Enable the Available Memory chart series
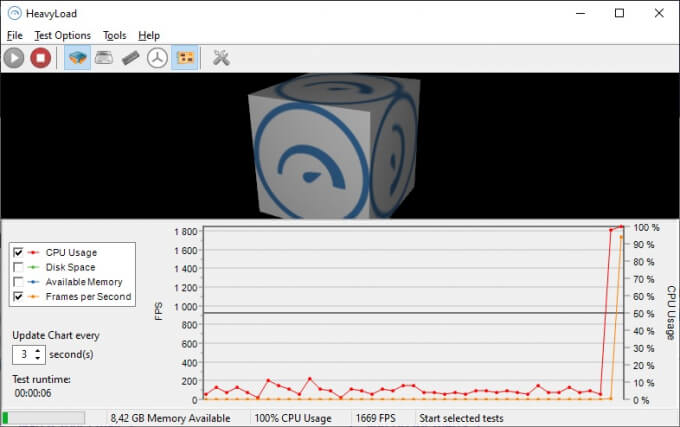The height and width of the screenshot is (427, 680). [x=18, y=282]
